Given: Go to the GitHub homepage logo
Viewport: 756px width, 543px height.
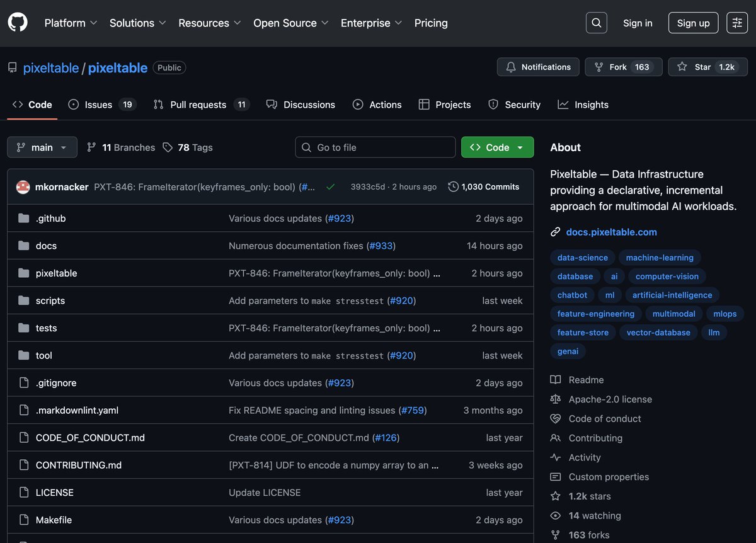Looking at the screenshot, I should [18, 23].
